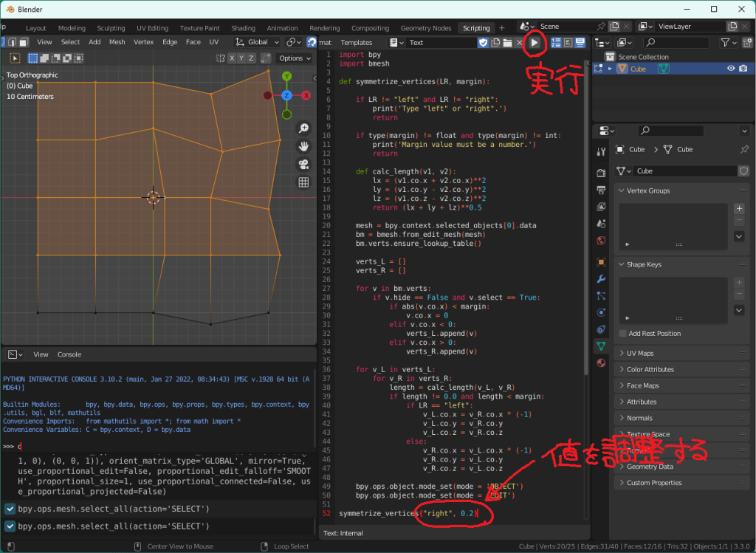Expand the UV Maps panel
Image resolution: width=756 pixels, height=553 pixels.
pos(640,354)
